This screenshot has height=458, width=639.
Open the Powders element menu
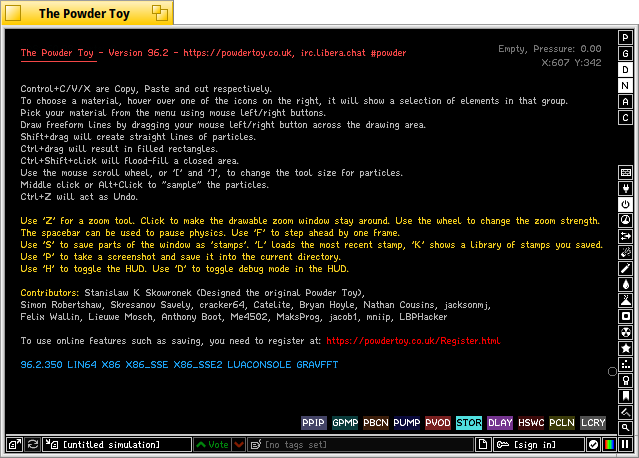click(626, 300)
